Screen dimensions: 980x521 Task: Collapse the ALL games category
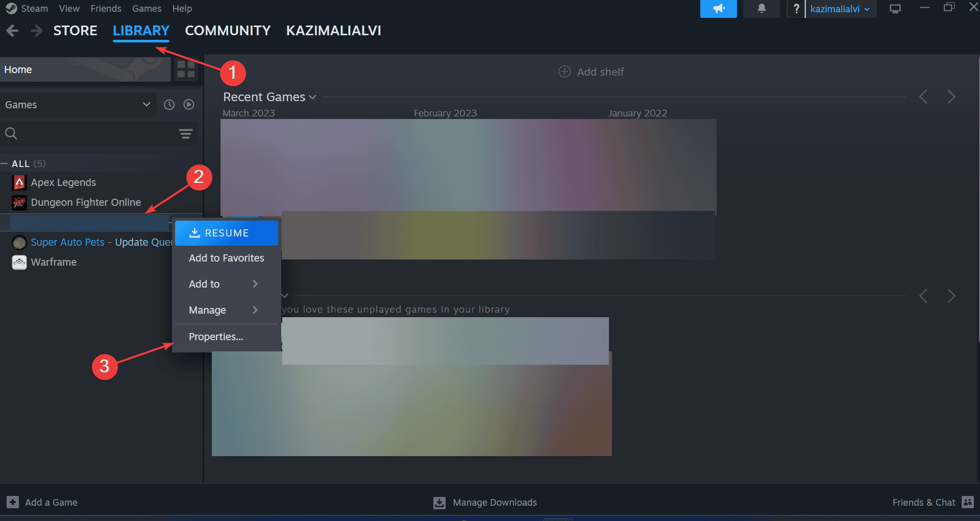[x=4, y=163]
